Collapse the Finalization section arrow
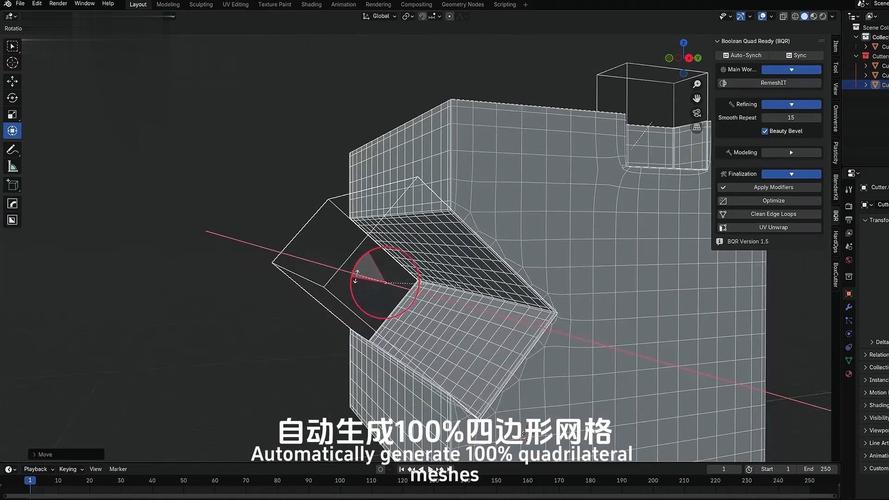The width and height of the screenshot is (889, 500). (791, 174)
